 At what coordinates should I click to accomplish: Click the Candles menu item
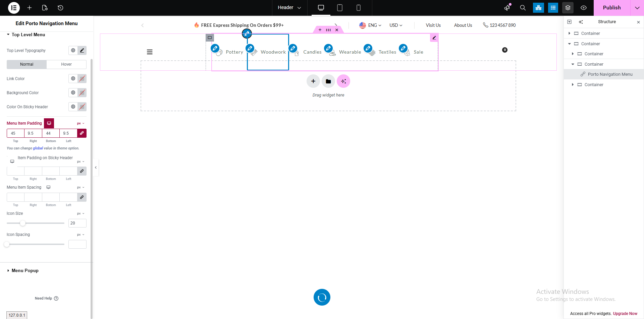(x=312, y=52)
